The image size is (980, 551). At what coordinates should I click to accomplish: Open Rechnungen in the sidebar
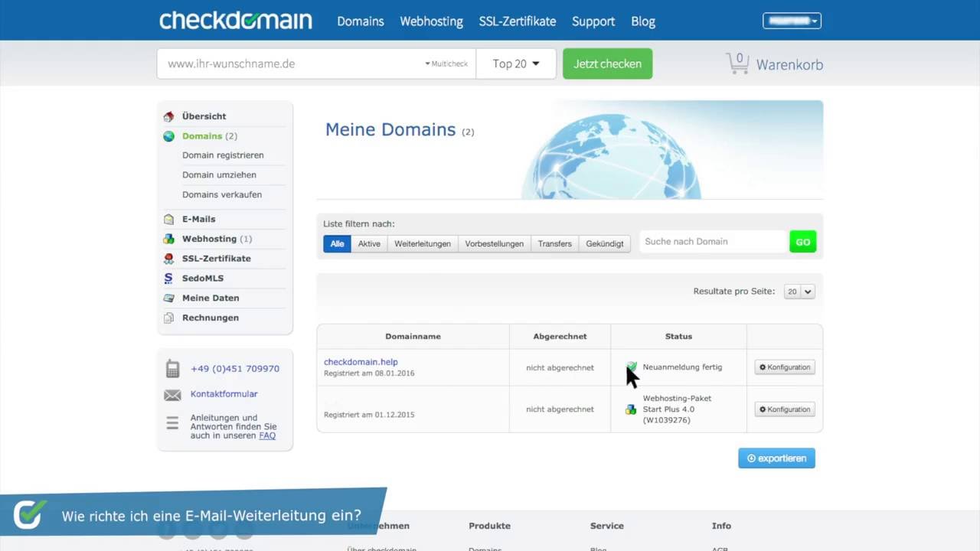pos(211,318)
